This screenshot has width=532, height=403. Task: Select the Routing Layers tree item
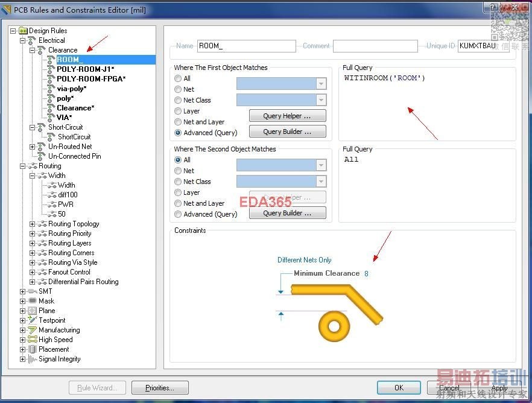70,243
